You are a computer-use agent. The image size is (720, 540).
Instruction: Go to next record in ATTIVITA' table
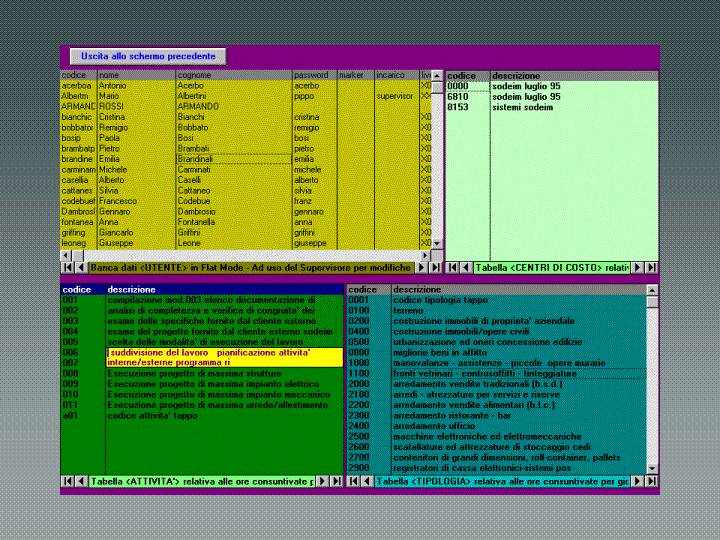click(x=324, y=482)
